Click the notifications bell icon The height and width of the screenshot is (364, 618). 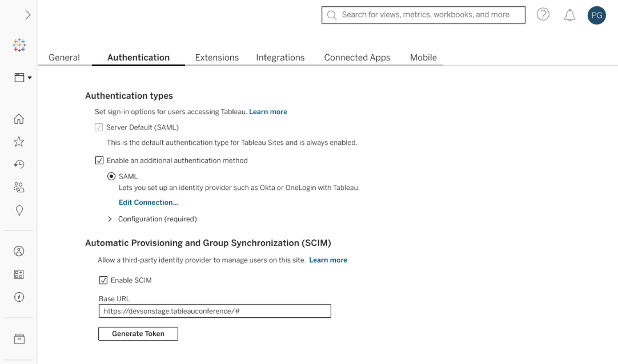(x=569, y=15)
